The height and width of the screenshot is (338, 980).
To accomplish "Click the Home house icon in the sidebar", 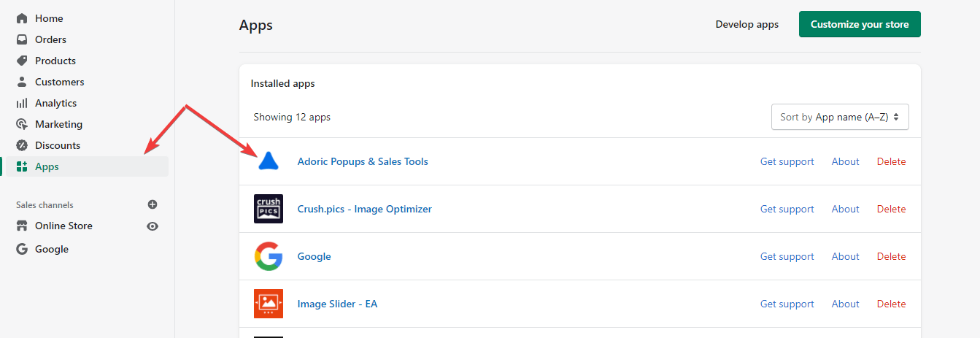I will [22, 18].
